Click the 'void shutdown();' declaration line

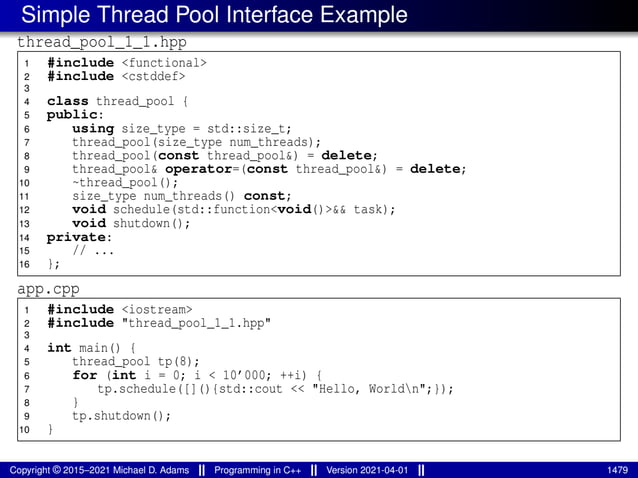[x=131, y=223]
